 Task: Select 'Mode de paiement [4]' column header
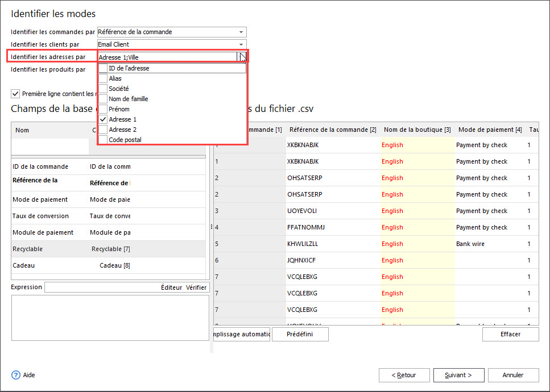tap(490, 130)
